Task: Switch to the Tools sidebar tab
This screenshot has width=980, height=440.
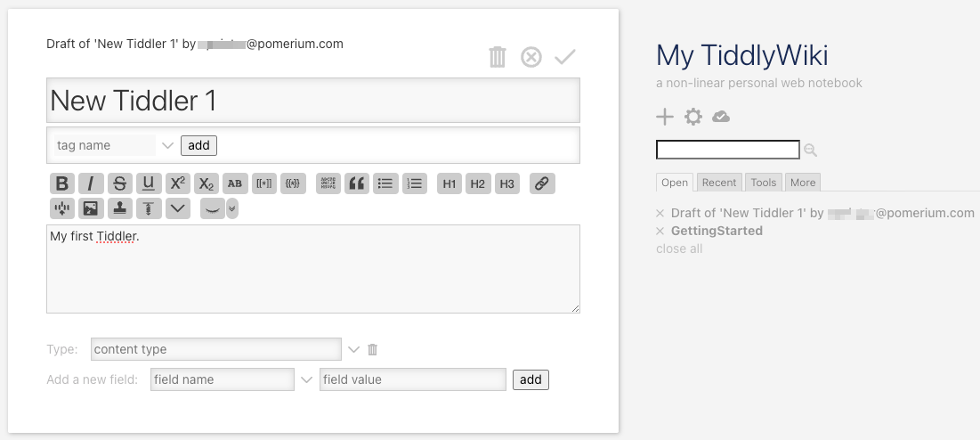Action: pos(763,183)
